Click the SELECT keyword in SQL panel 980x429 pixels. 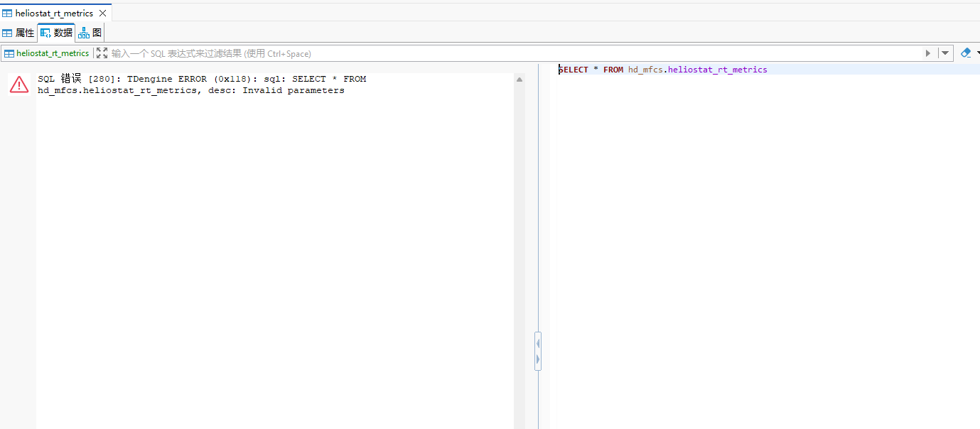tap(574, 70)
